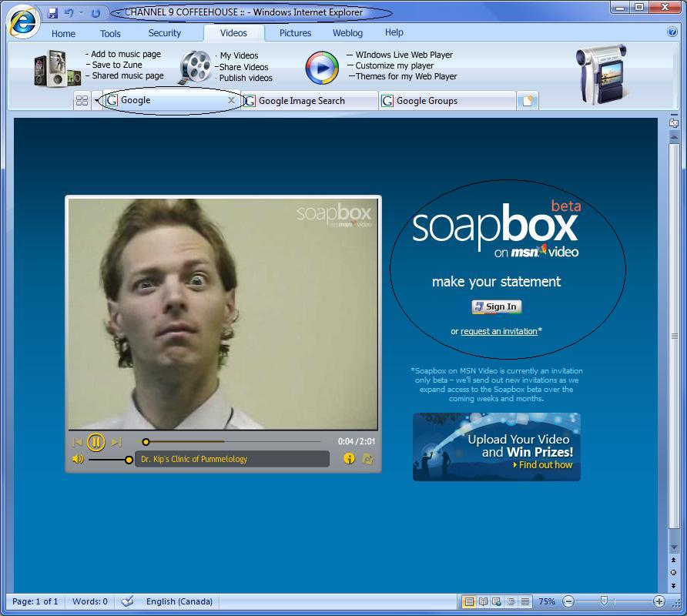The width and height of the screenshot is (687, 616).
Task: Open Windows Live Web Player
Action: [404, 55]
